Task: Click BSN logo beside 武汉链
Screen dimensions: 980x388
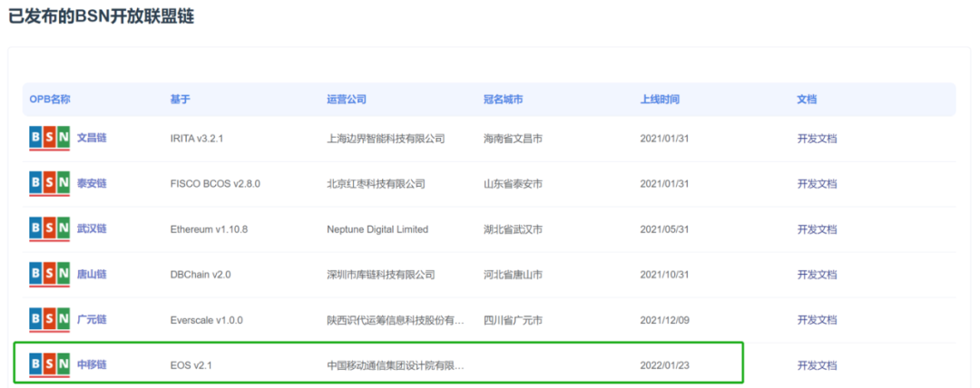Action: pyautogui.click(x=49, y=229)
